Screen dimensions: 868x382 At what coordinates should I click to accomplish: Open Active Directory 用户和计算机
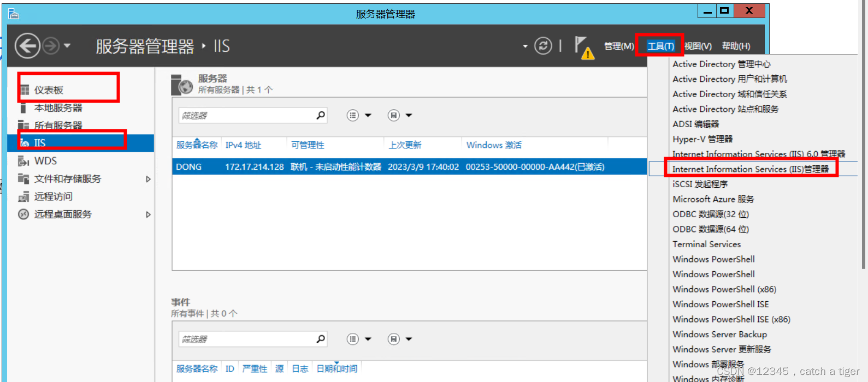pyautogui.click(x=730, y=79)
